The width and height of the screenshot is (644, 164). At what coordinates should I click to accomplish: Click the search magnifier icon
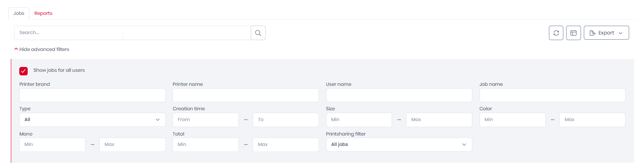tap(258, 33)
